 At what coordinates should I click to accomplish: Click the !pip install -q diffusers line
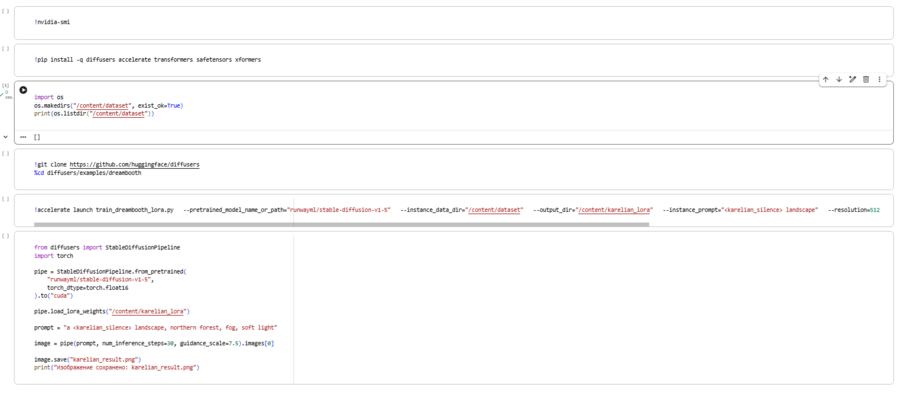[x=148, y=60]
